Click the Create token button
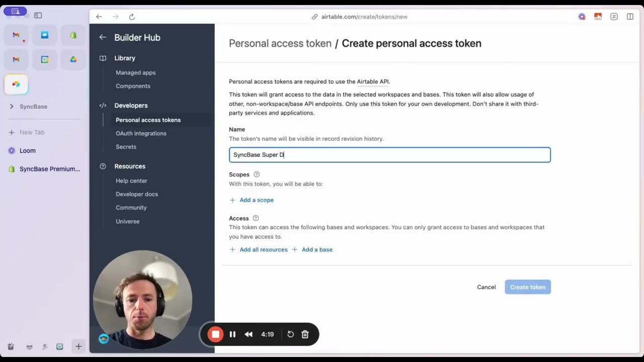 pyautogui.click(x=528, y=287)
